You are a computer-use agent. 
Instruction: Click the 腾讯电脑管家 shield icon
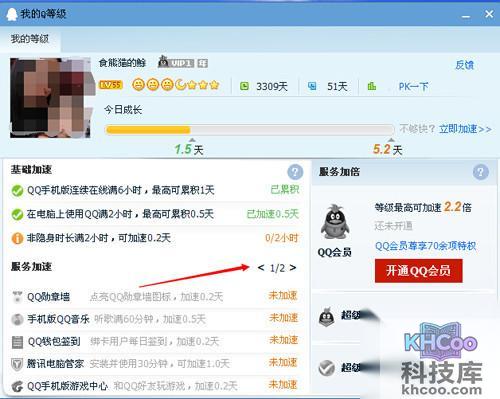point(17,364)
